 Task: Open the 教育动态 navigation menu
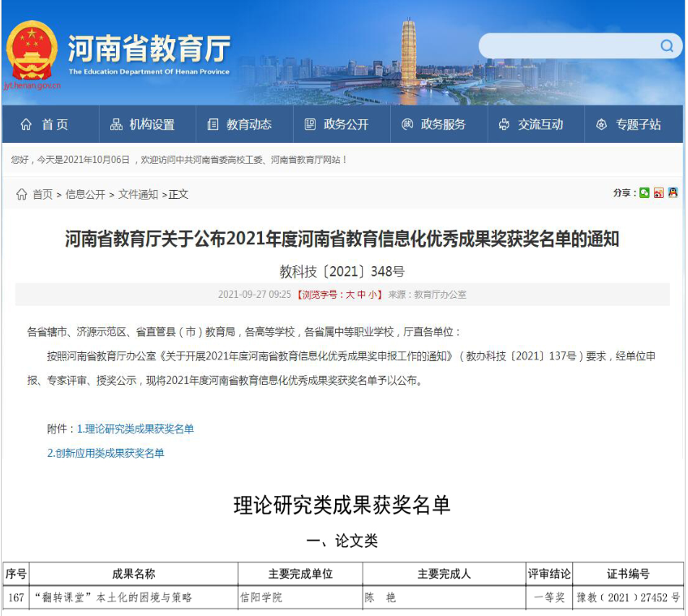[x=244, y=125]
